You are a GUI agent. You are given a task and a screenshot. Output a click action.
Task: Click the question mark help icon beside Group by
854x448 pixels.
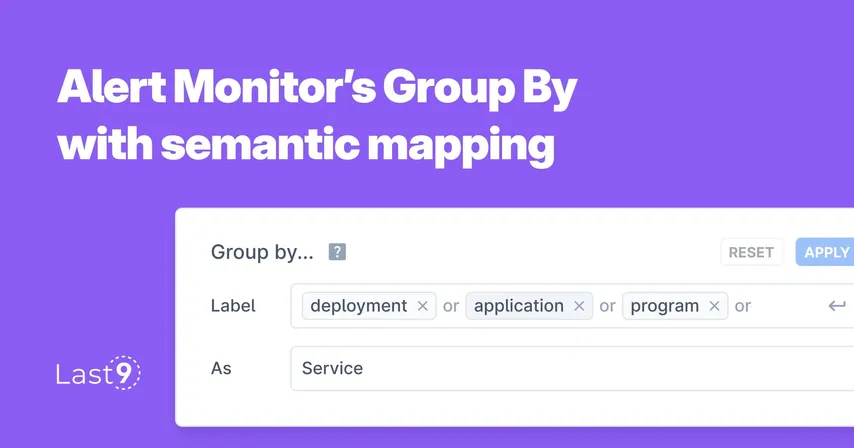pos(337,252)
